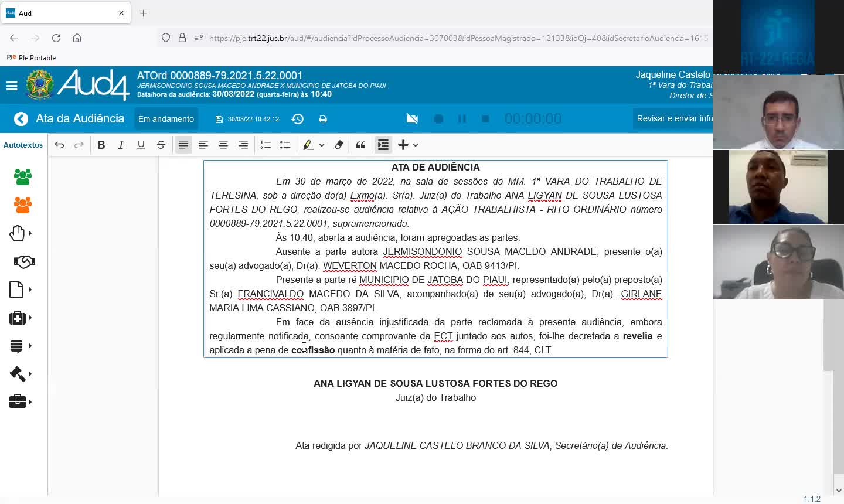
Task: Go to the browser home page
Action: point(77,38)
